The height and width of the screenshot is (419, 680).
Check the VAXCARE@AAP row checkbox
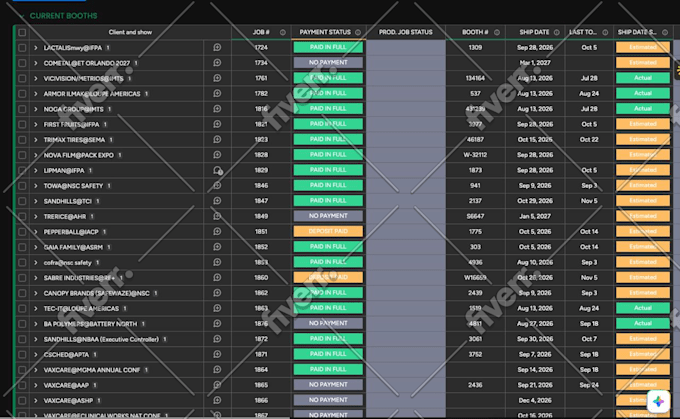[22, 385]
